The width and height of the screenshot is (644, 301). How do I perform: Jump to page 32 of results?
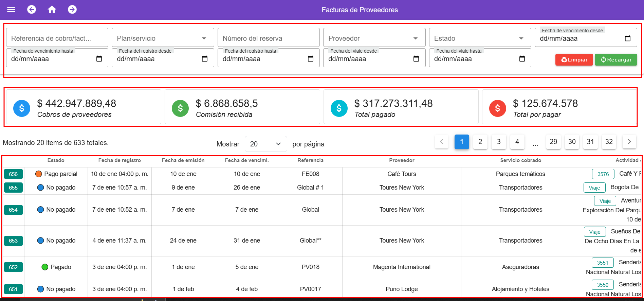click(609, 142)
